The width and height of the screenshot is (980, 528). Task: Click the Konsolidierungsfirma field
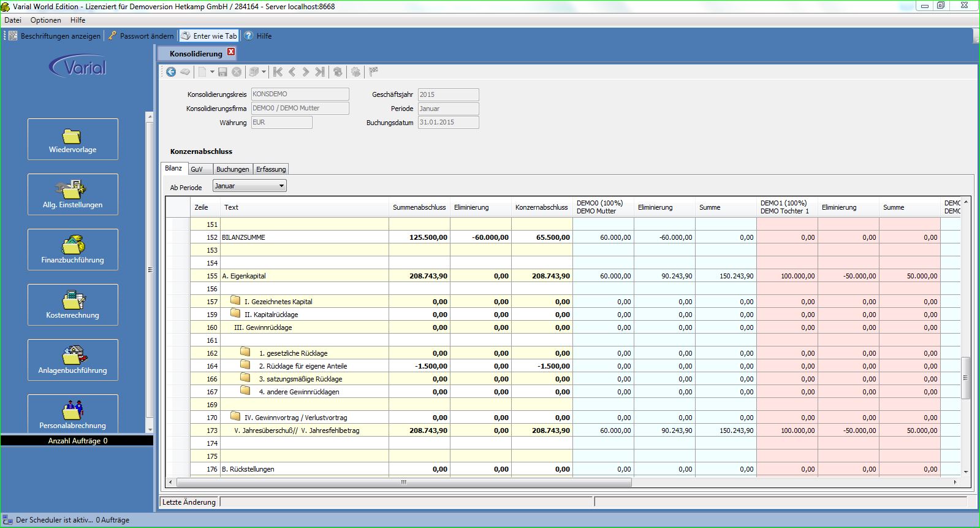[x=300, y=108]
